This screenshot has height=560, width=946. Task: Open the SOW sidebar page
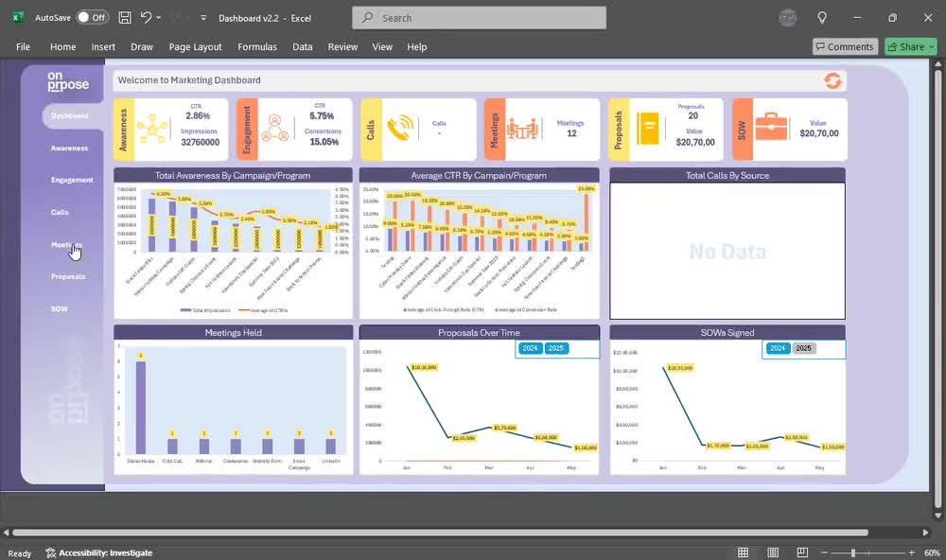click(x=59, y=309)
